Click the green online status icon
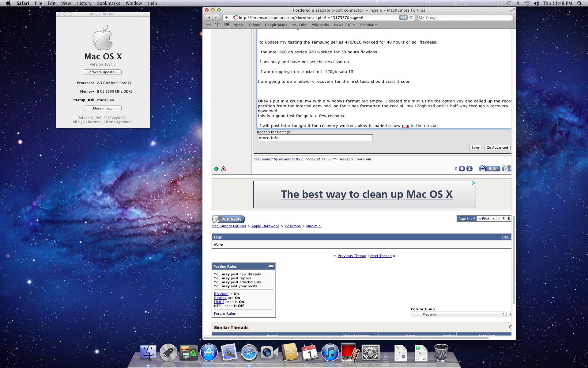588x368 pixels. pos(216,169)
